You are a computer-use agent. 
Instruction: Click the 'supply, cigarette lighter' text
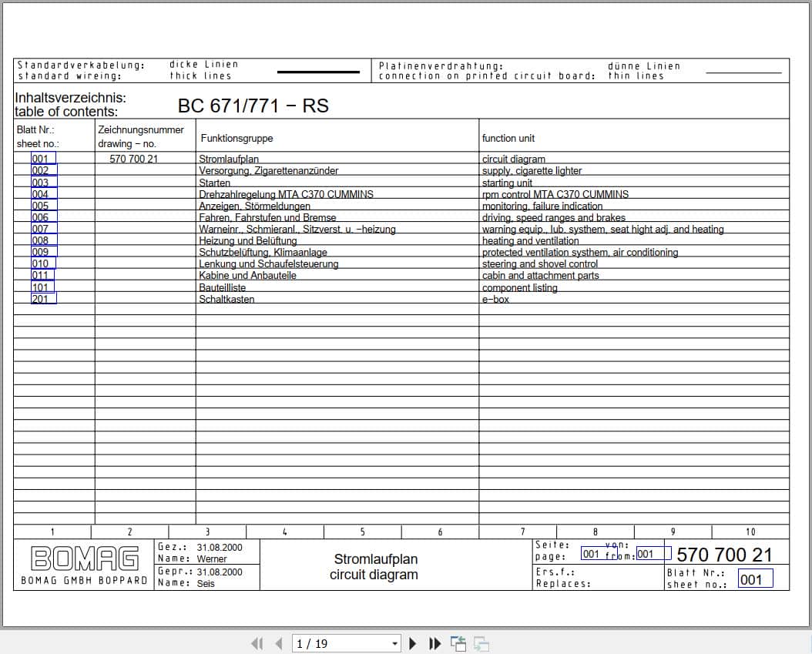click(x=532, y=171)
